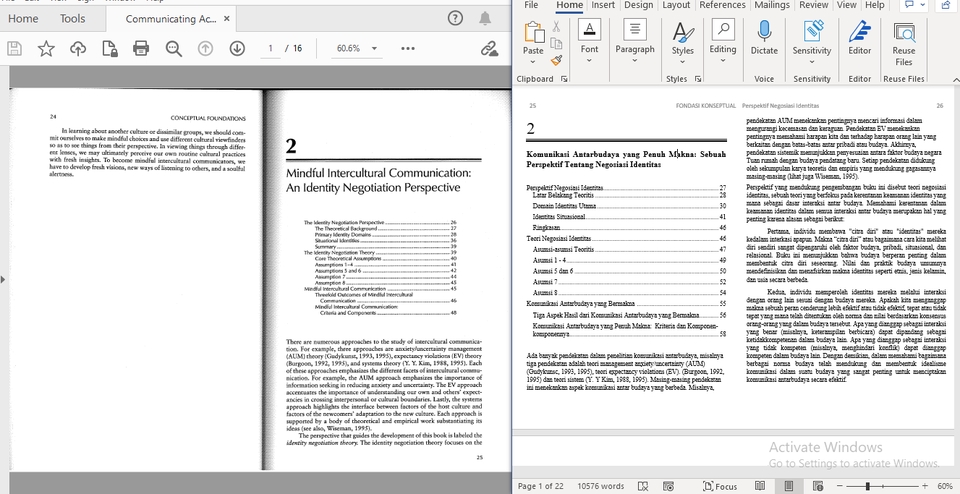Image resolution: width=960 pixels, height=494 pixels.
Task: Click the file lock icon in Acrobat
Action: click(x=110, y=48)
